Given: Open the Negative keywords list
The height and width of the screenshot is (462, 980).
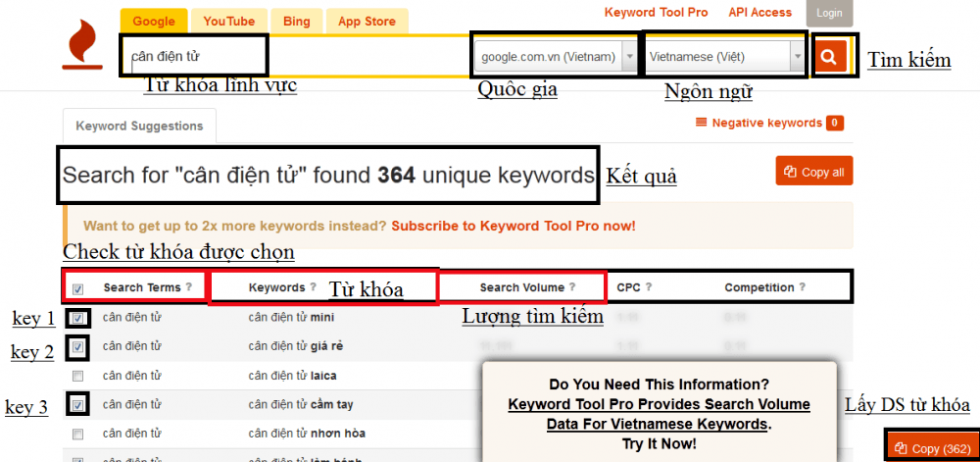Looking at the screenshot, I should pos(769,123).
